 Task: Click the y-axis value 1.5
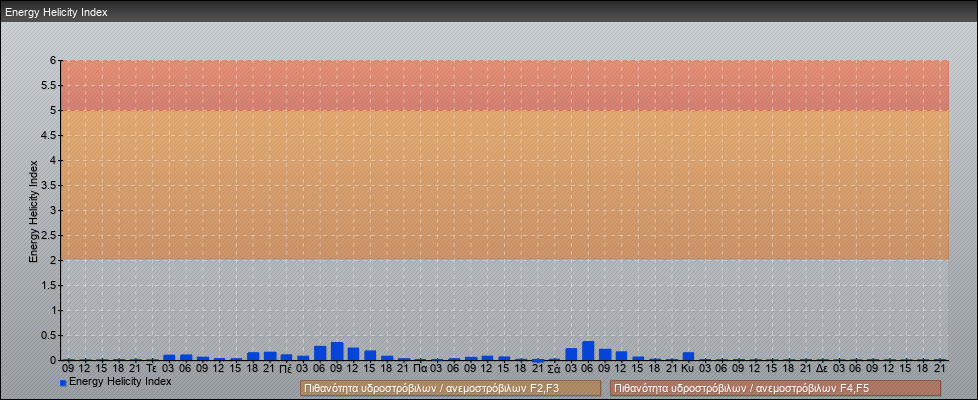49,285
